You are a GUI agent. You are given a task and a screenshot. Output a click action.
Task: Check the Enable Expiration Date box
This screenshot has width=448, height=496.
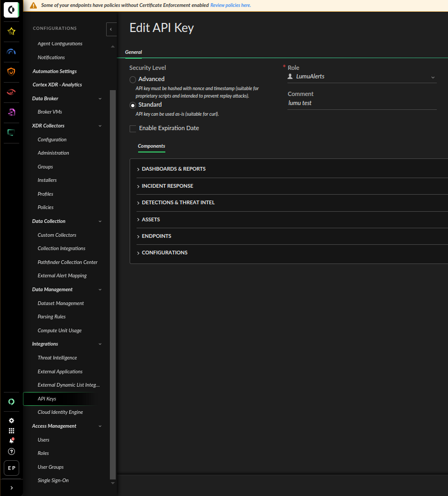click(133, 129)
